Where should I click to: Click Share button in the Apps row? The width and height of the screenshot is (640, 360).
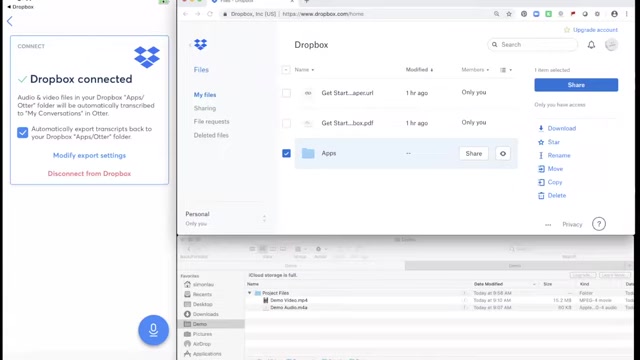pos(473,153)
